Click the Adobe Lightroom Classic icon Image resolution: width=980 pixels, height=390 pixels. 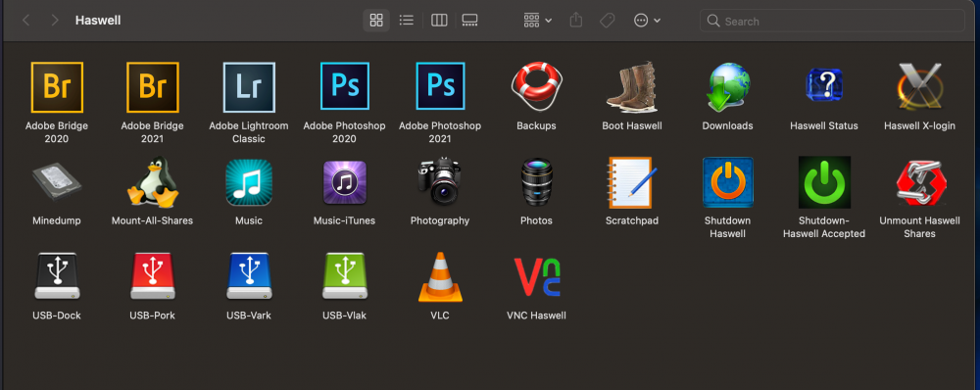(x=249, y=87)
